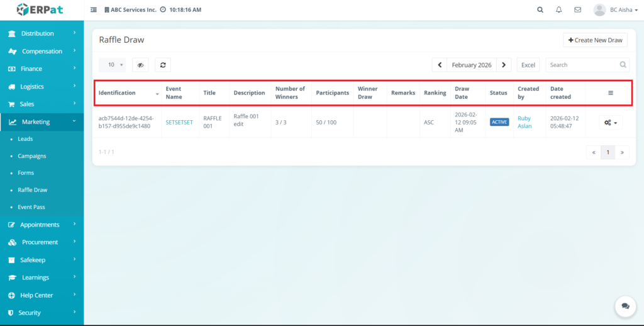Go to next month after February 2026

click(504, 65)
